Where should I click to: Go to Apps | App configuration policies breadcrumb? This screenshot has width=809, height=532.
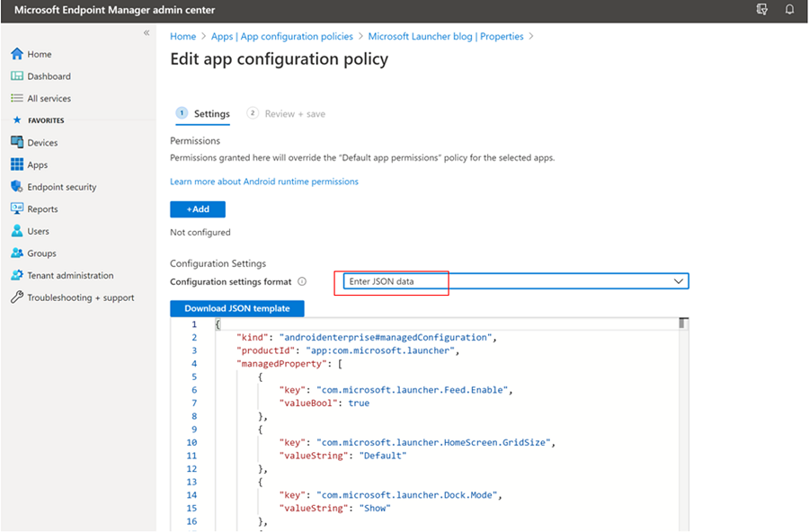click(x=281, y=36)
